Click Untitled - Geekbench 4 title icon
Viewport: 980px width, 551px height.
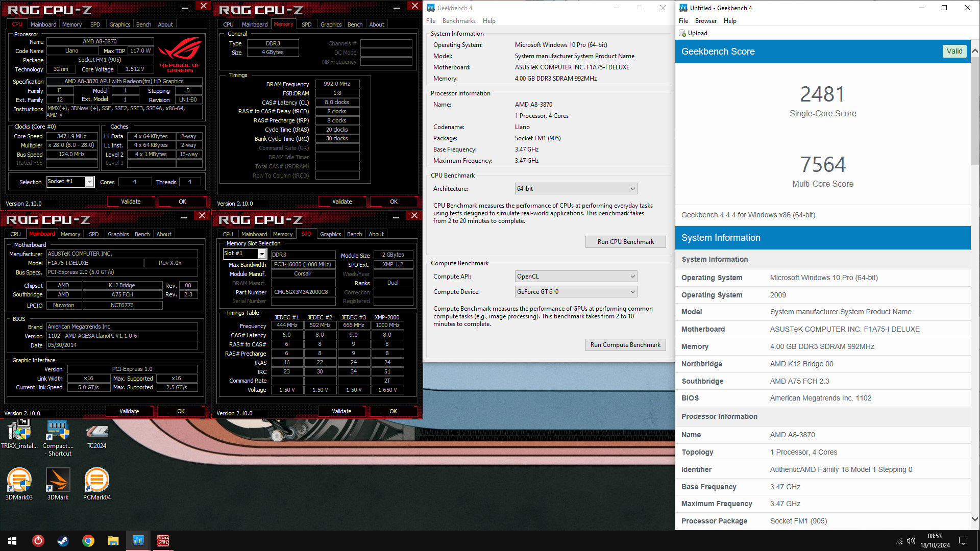point(683,8)
